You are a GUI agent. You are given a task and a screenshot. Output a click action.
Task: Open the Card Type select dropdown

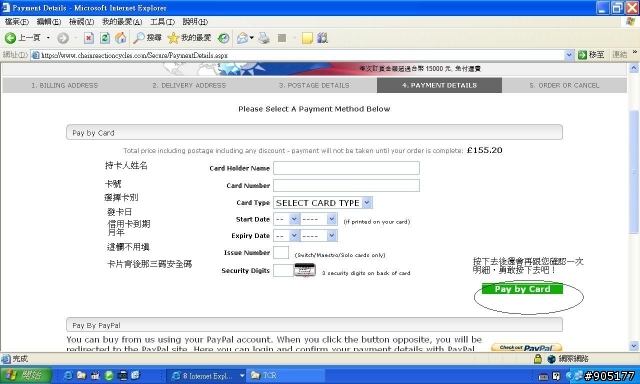coord(367,202)
